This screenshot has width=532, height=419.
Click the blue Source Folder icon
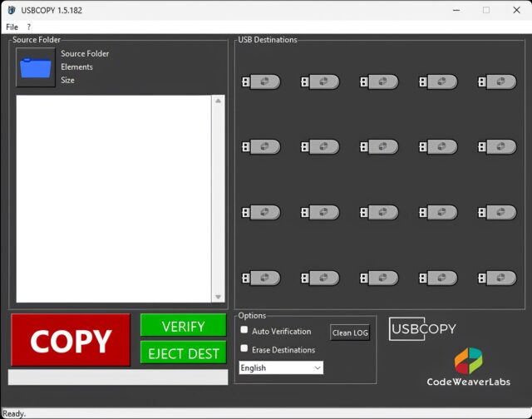(35, 67)
